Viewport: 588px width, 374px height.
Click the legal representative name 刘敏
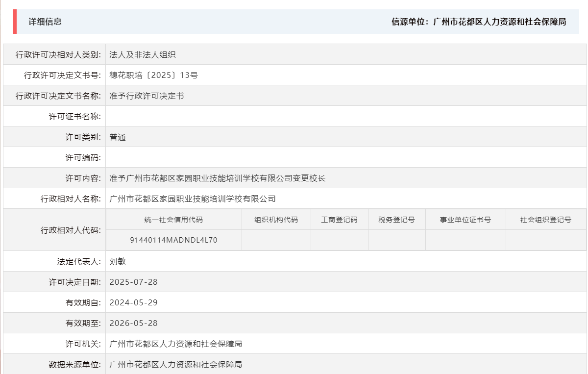click(x=118, y=261)
